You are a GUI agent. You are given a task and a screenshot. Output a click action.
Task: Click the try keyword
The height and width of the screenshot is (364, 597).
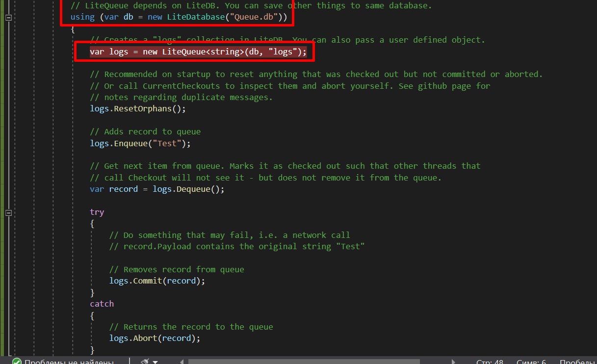[97, 212]
